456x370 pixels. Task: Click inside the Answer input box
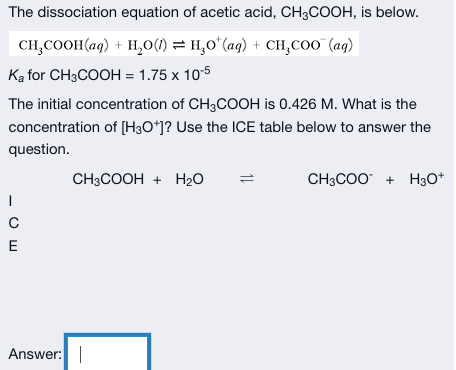tap(107, 353)
